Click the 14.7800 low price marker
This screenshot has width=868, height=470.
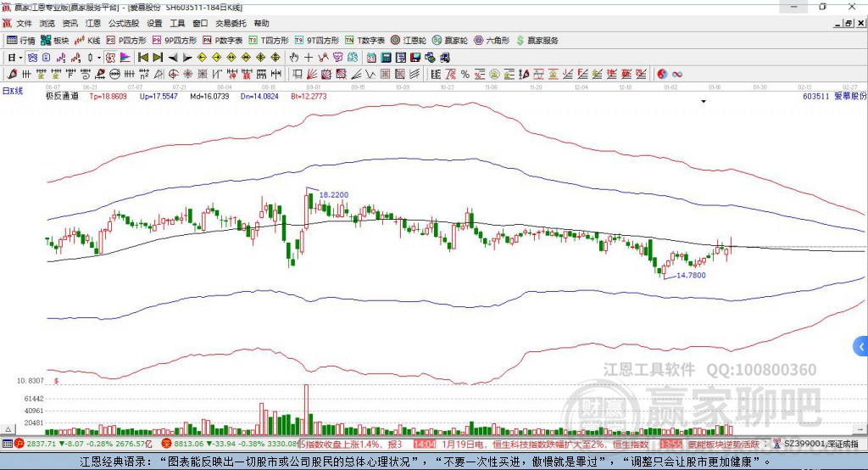point(691,275)
